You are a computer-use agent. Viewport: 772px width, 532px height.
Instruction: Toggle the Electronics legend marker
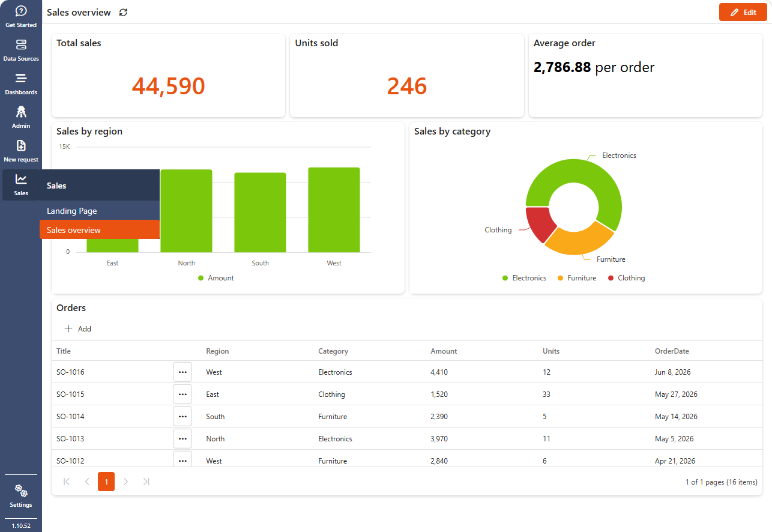point(505,278)
